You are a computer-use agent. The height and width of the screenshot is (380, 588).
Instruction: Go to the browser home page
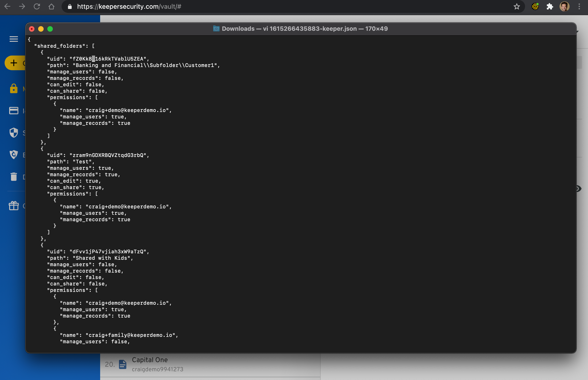pos(51,7)
